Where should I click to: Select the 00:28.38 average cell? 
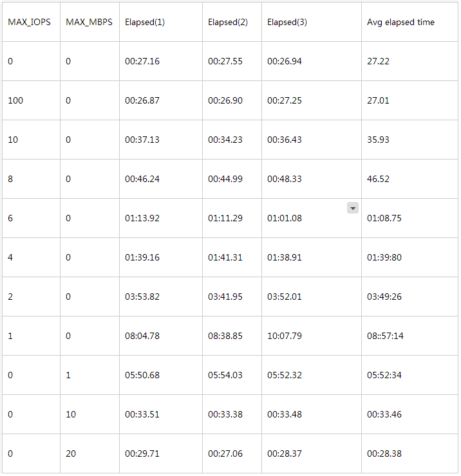point(384,453)
